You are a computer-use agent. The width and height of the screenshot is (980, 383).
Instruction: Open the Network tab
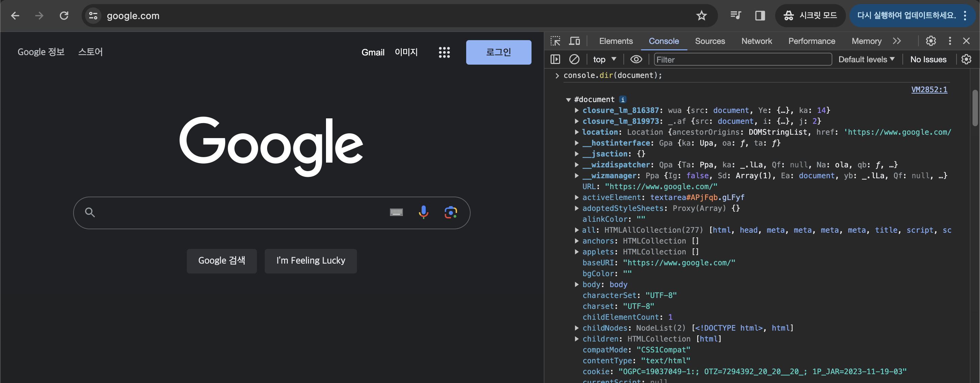coord(756,41)
